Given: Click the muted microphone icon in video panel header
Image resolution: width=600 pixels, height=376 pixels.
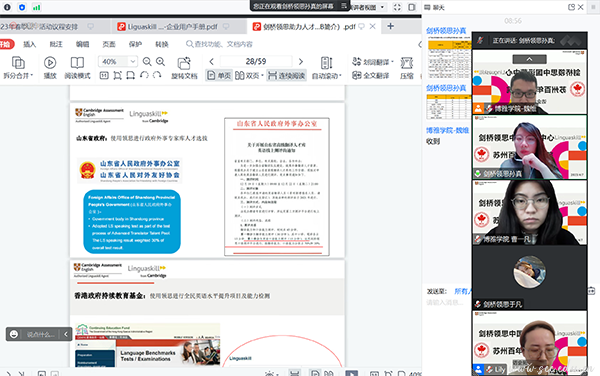Looking at the screenshot, I should (480, 40).
